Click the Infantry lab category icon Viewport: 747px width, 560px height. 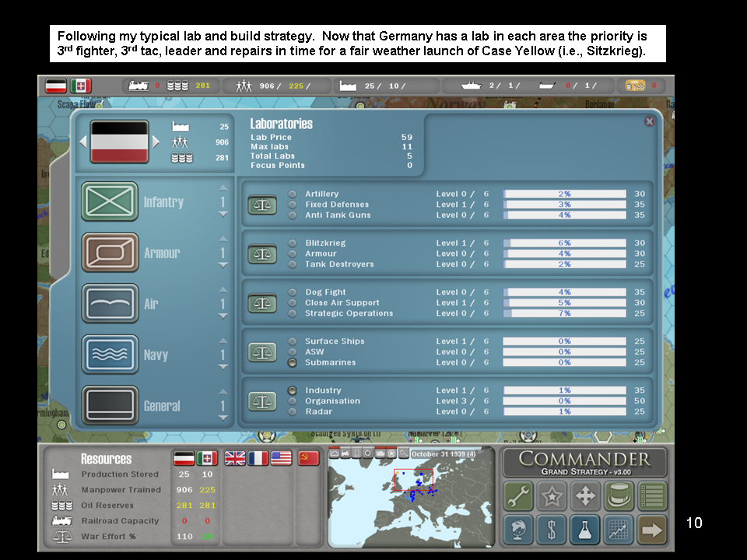[110, 202]
